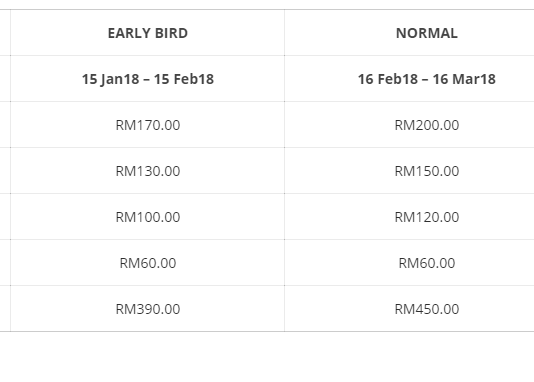Click the RM170.00 early bird price
Screen dimensions: 534x382
click(148, 125)
